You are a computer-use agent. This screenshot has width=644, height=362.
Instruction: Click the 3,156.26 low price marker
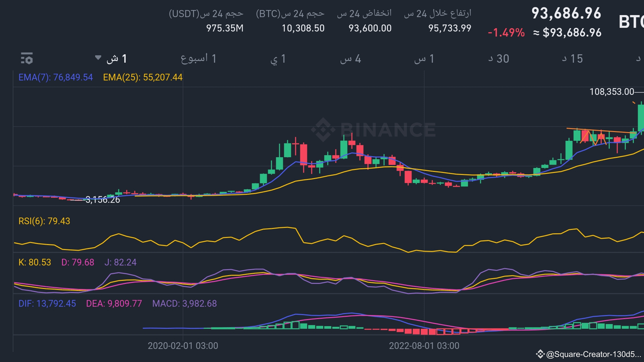click(103, 200)
